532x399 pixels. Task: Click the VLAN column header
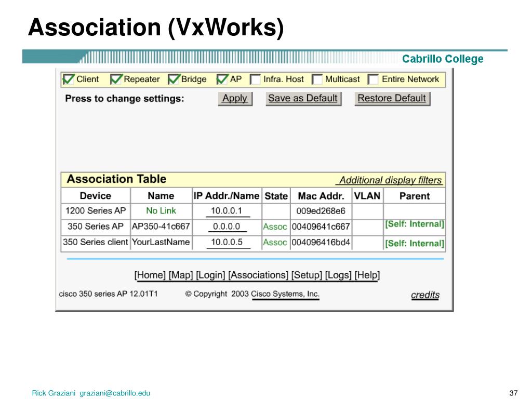point(367,196)
